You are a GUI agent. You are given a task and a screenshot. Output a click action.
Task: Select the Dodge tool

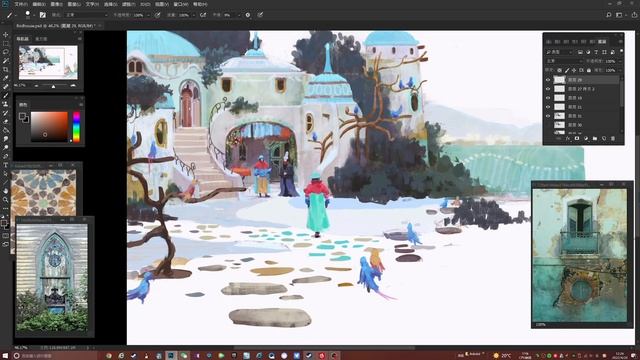pyautogui.click(x=6, y=147)
